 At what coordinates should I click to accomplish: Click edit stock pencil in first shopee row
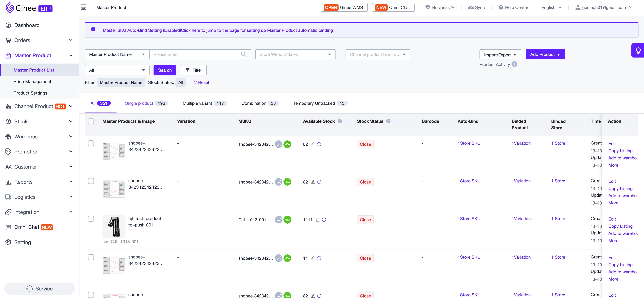click(x=313, y=144)
